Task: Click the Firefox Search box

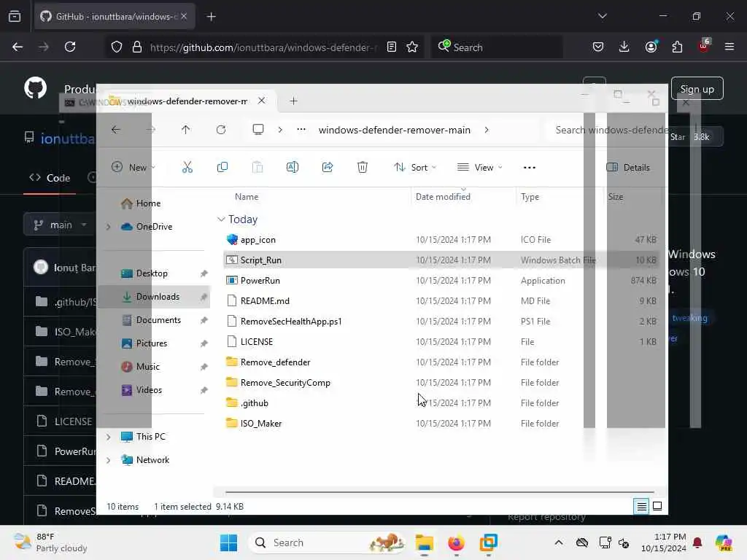Action: coord(496,47)
